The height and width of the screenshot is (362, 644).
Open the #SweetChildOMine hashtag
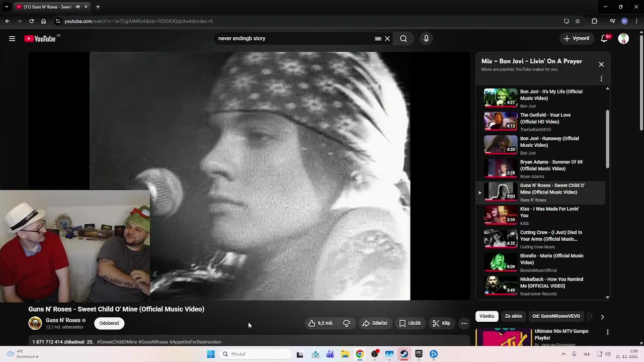(117, 342)
